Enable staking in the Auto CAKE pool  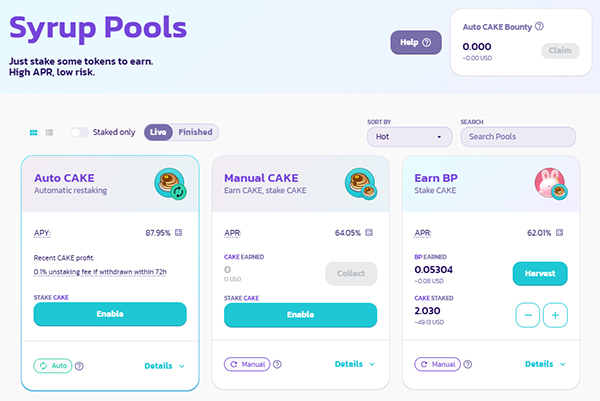tap(110, 314)
